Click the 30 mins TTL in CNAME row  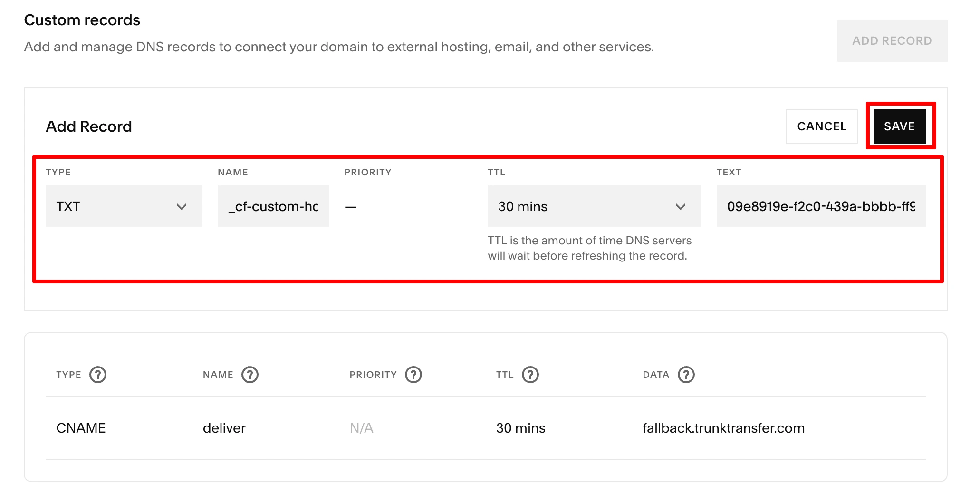click(x=521, y=428)
